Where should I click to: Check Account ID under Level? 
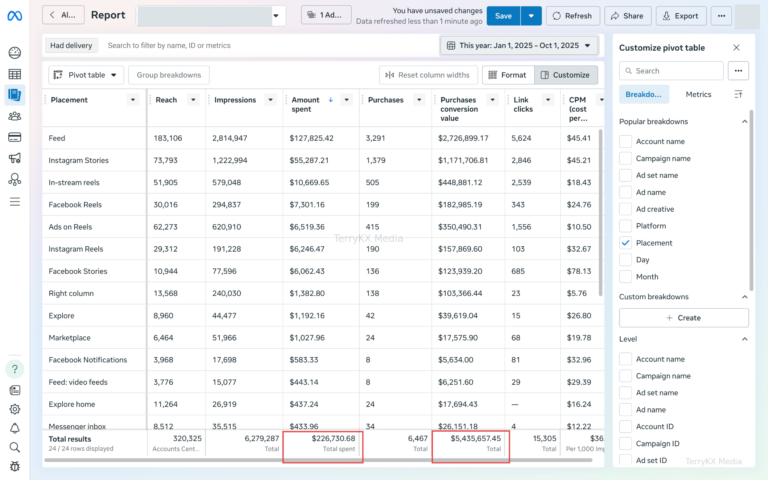[625, 427]
